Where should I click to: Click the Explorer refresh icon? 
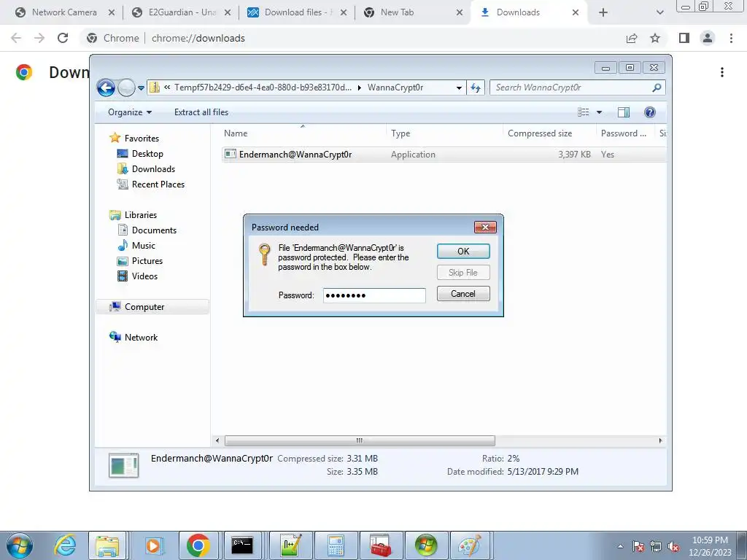pos(476,87)
